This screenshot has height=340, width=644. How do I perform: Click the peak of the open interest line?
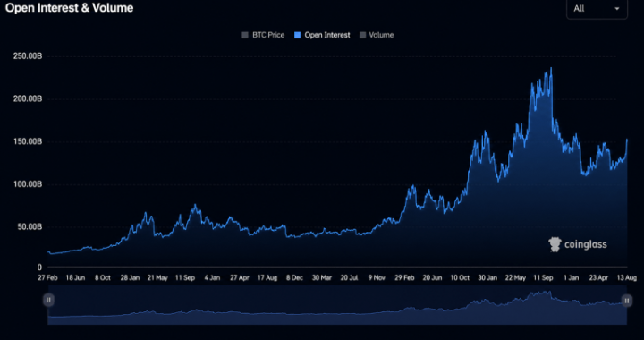(551, 68)
